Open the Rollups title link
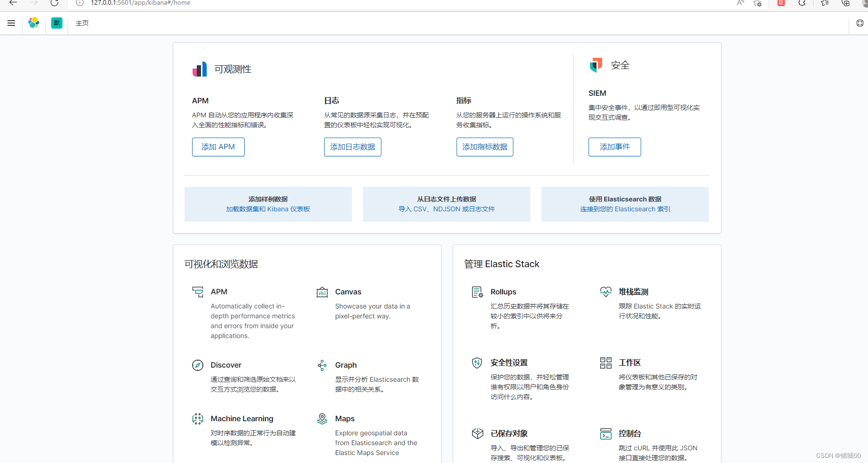868x463 pixels. coord(504,292)
